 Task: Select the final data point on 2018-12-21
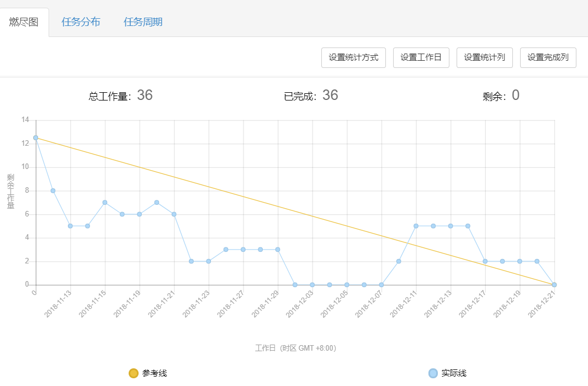click(x=554, y=285)
